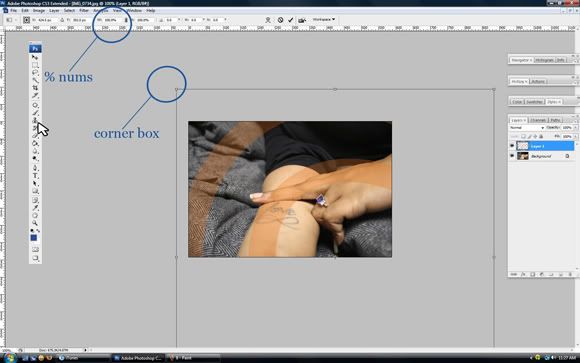Viewport: 580px width, 363px height.
Task: Select the Lasso tool
Action: pos(35,73)
